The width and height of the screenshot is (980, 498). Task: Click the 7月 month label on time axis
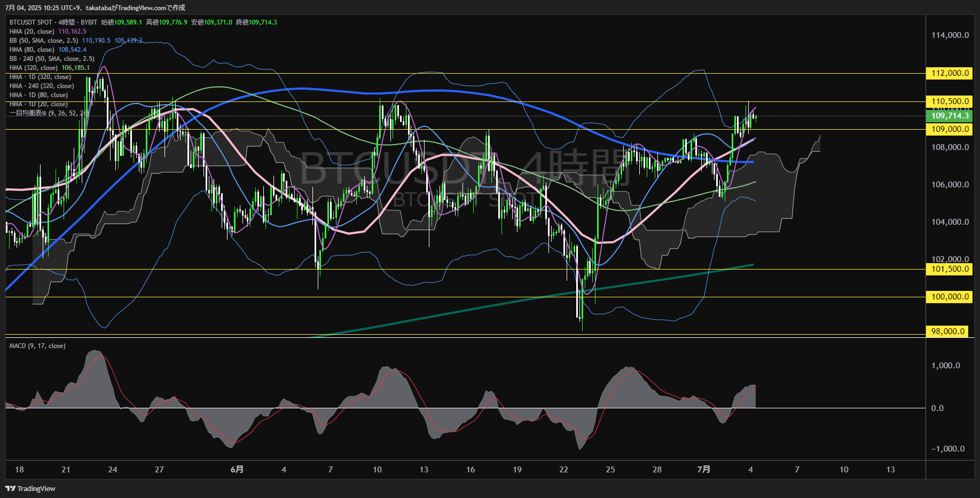tap(704, 470)
